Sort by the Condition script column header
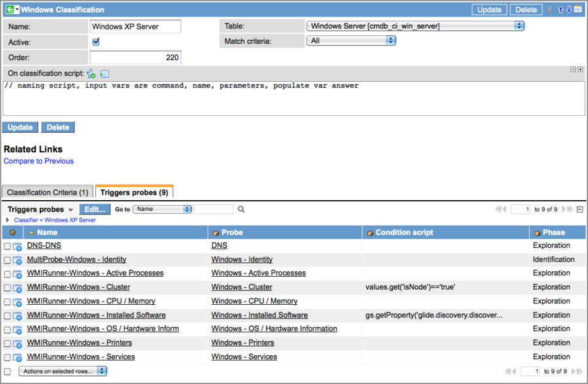 (404, 232)
